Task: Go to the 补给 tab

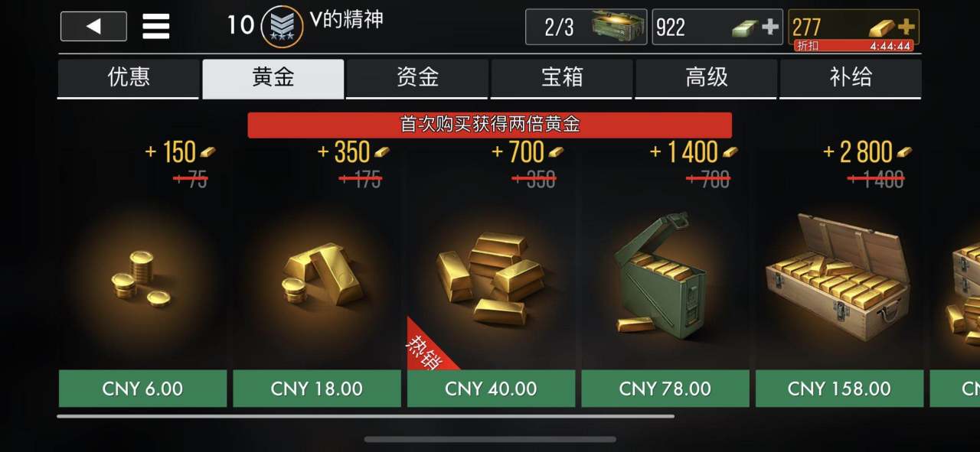Action: [851, 78]
